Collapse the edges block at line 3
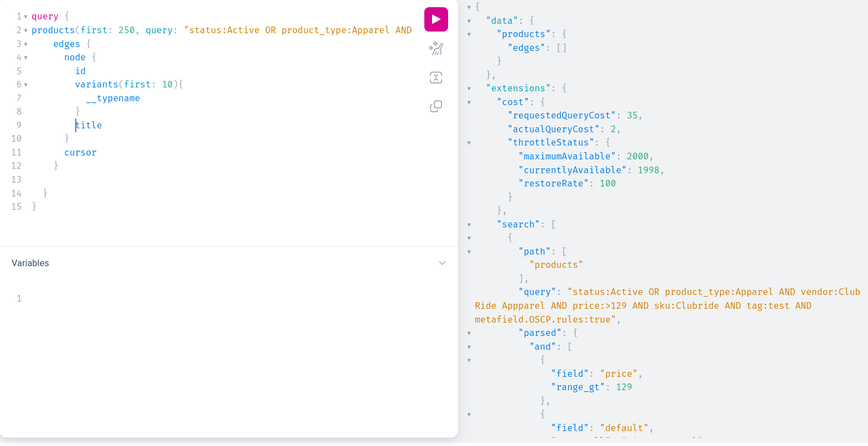Viewport: 868px width, 446px height. [25, 44]
